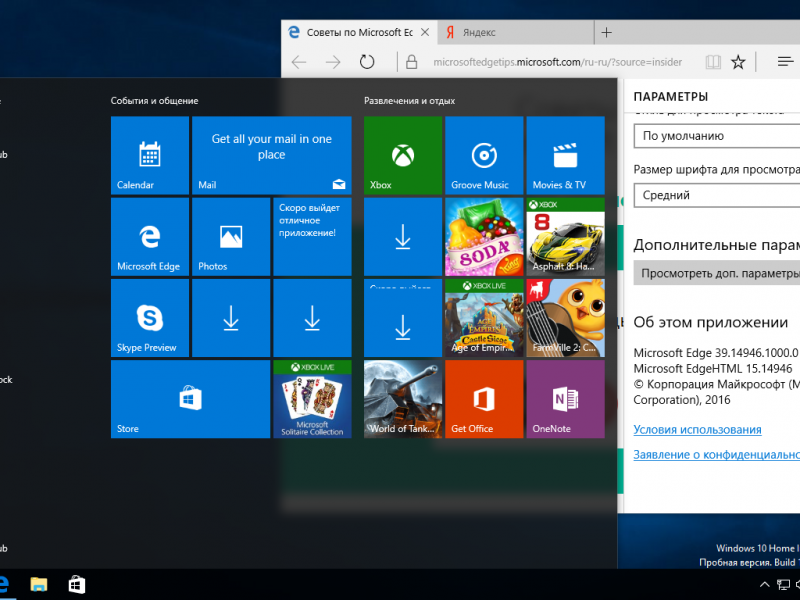Image resolution: width=800 pixels, height=600 pixels.
Task: Open the FarmVille 2 tile
Action: click(565, 318)
